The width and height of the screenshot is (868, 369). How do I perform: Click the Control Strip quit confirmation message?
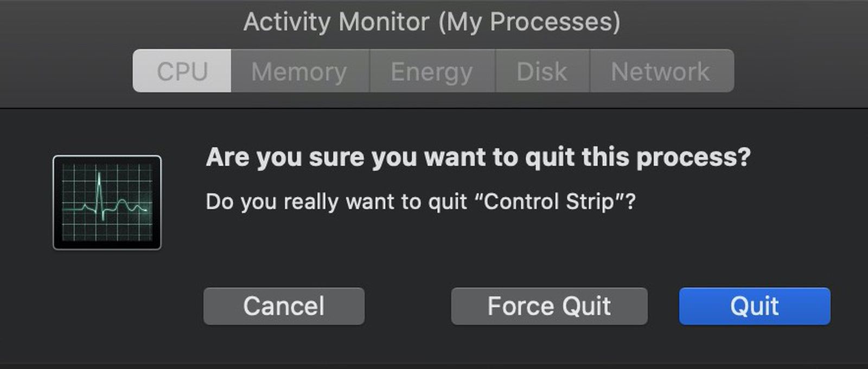pos(422,202)
